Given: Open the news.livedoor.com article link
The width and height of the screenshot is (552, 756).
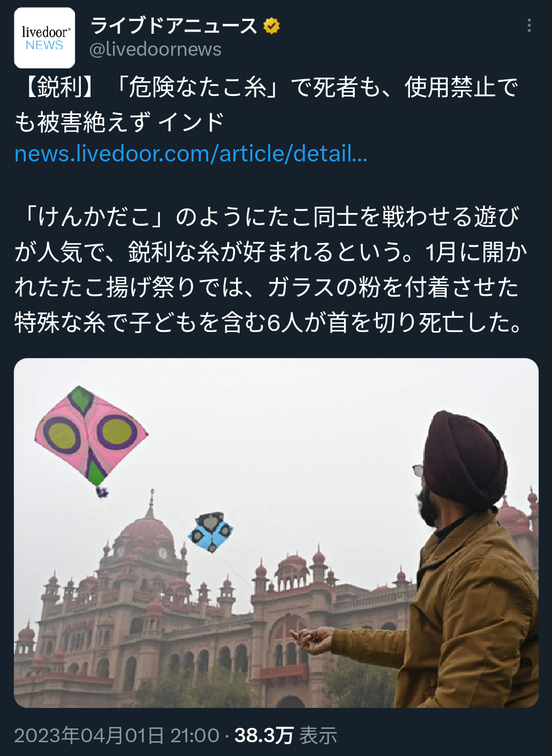Looking at the screenshot, I should (191, 153).
